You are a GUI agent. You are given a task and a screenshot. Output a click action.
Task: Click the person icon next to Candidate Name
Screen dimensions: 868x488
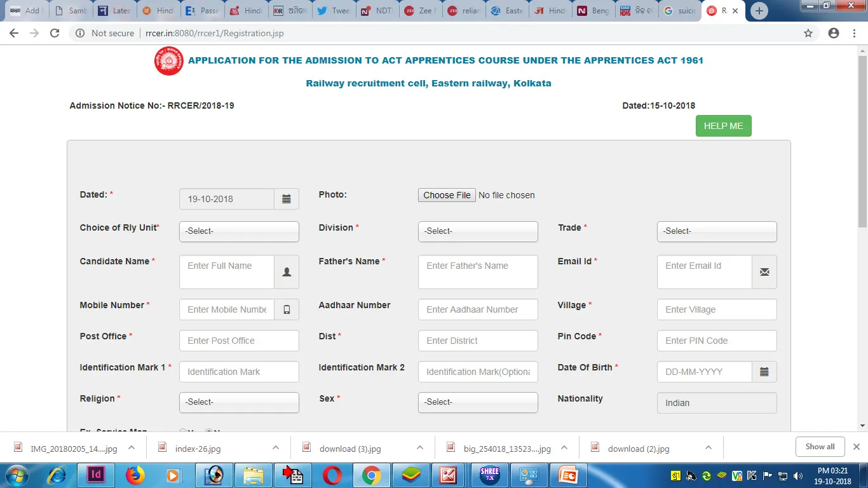(287, 272)
